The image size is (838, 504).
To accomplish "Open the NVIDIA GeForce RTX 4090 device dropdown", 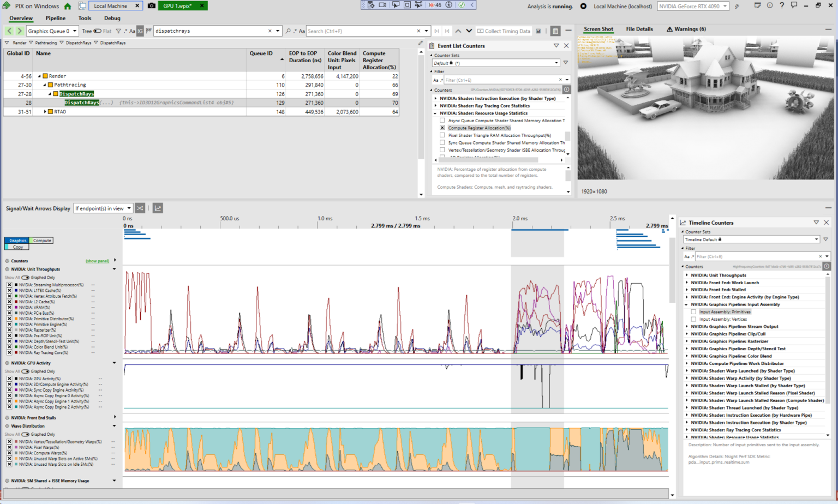I will [693, 6].
